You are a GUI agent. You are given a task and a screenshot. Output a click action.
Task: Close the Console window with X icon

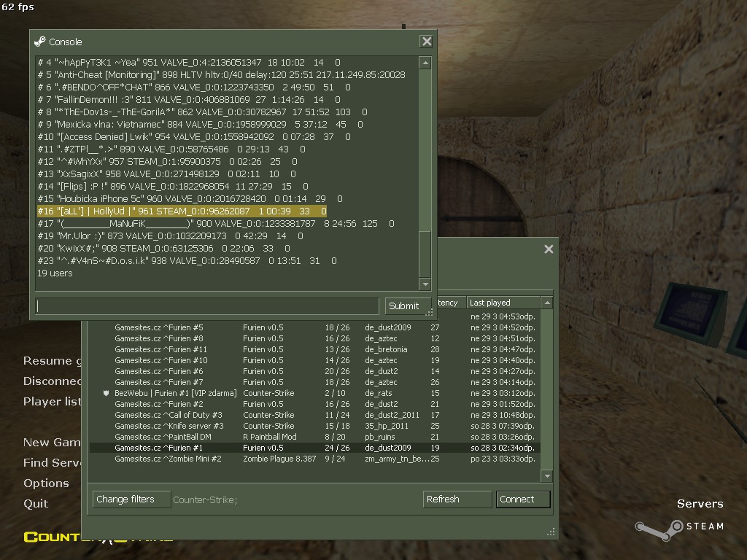click(426, 42)
